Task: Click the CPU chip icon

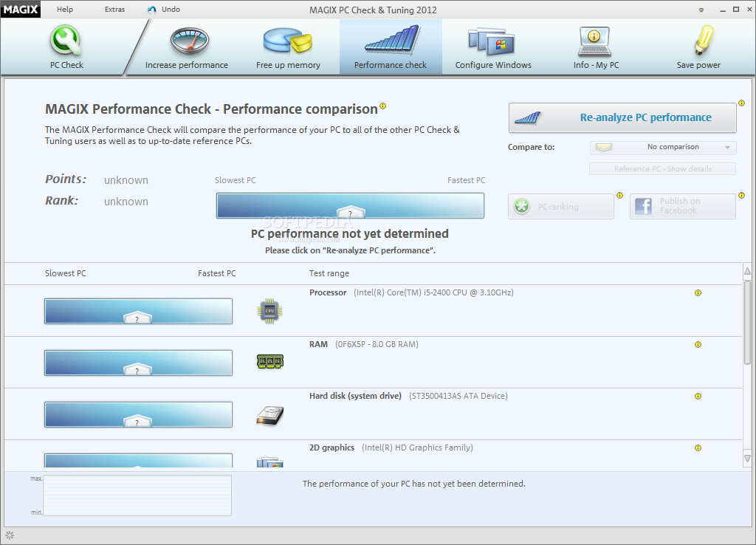Action: [x=269, y=311]
